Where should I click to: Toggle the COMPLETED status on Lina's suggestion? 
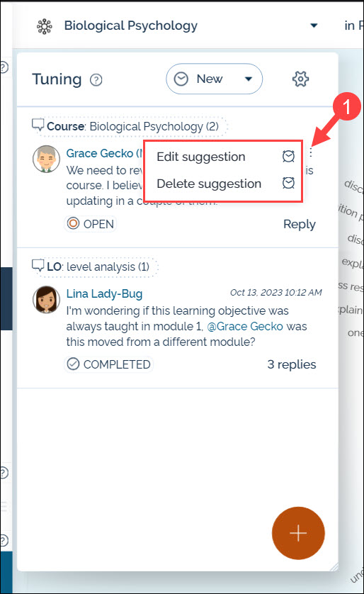(x=108, y=364)
